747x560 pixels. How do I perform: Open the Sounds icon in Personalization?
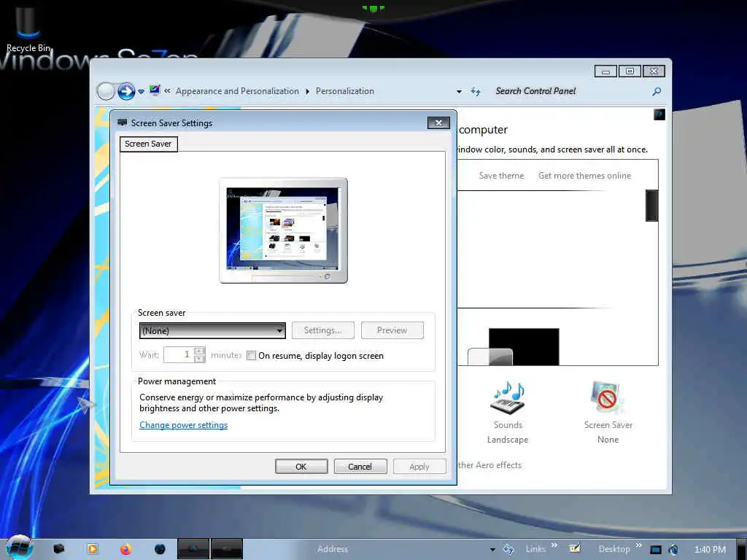tap(508, 397)
